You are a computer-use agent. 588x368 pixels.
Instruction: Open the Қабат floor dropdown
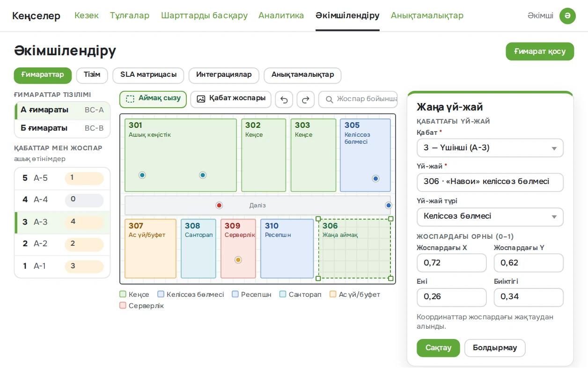click(490, 148)
